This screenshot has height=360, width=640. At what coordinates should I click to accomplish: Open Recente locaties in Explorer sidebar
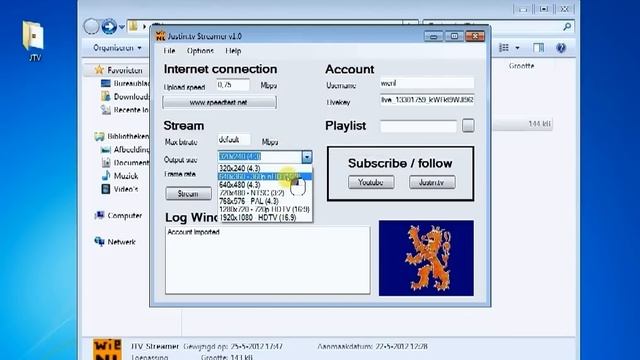point(131,110)
